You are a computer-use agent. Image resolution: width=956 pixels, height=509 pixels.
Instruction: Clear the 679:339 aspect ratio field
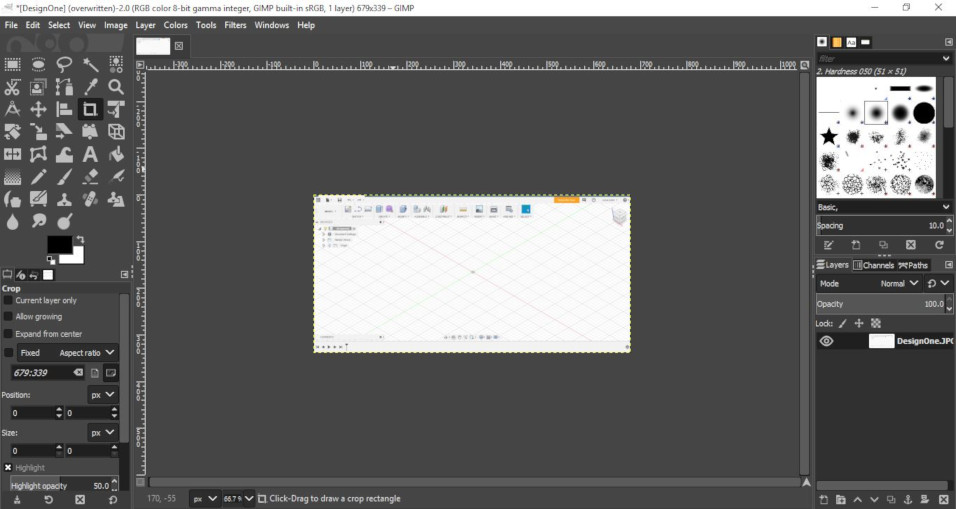(x=78, y=372)
